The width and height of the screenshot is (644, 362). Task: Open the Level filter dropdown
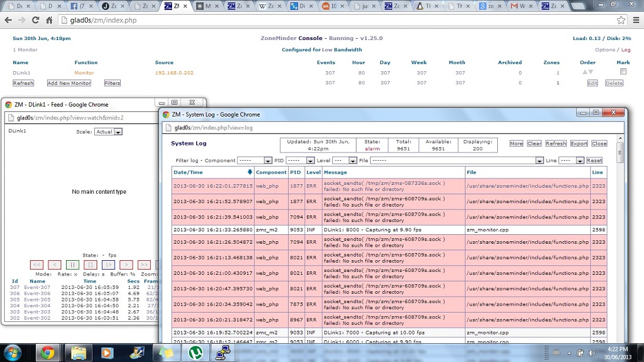[x=344, y=161]
